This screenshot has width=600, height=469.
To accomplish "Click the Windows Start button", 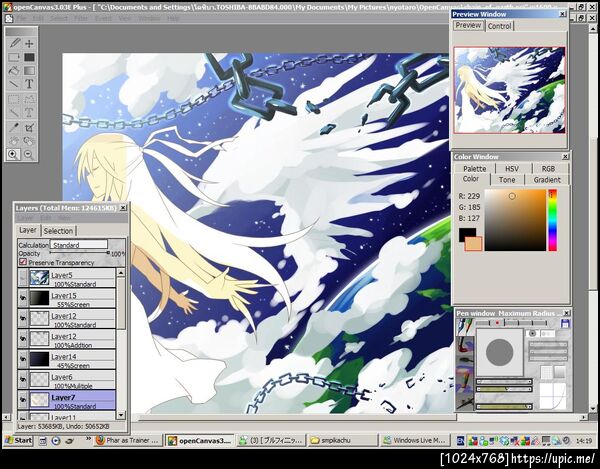I will 18,440.
